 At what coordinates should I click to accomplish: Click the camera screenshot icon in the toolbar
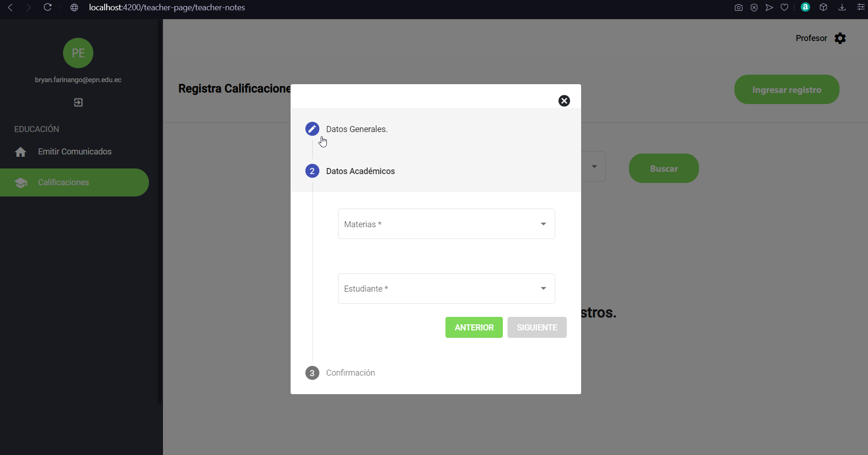click(739, 7)
